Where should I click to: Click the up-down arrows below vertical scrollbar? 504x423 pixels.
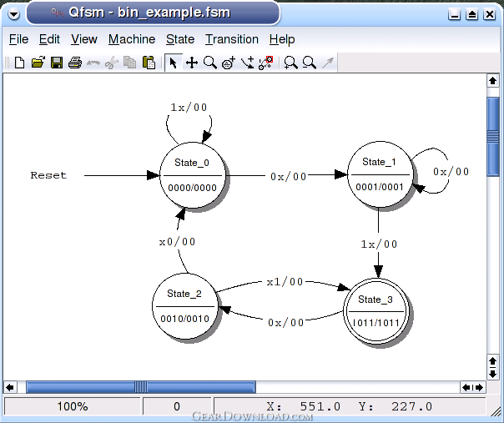pos(493,367)
